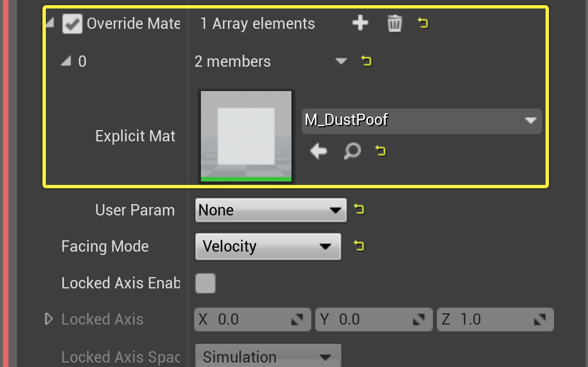Click the 'Facing Mode' property label
The width and height of the screenshot is (588, 367).
(x=105, y=247)
